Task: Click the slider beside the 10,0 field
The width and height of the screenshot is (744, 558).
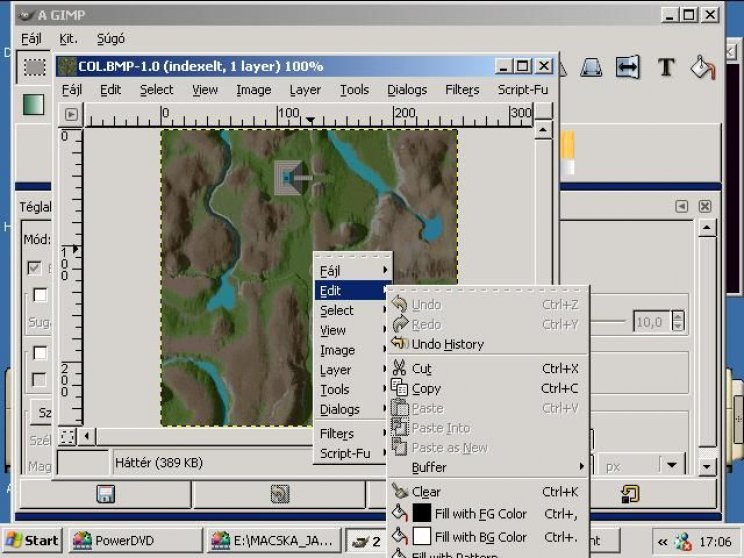Action: (607, 322)
